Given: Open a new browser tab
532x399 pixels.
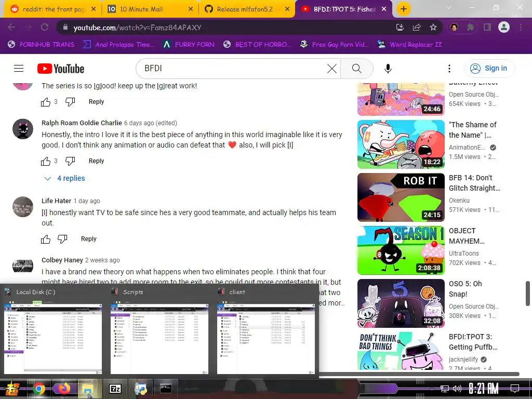Looking at the screenshot, I should pos(403,9).
